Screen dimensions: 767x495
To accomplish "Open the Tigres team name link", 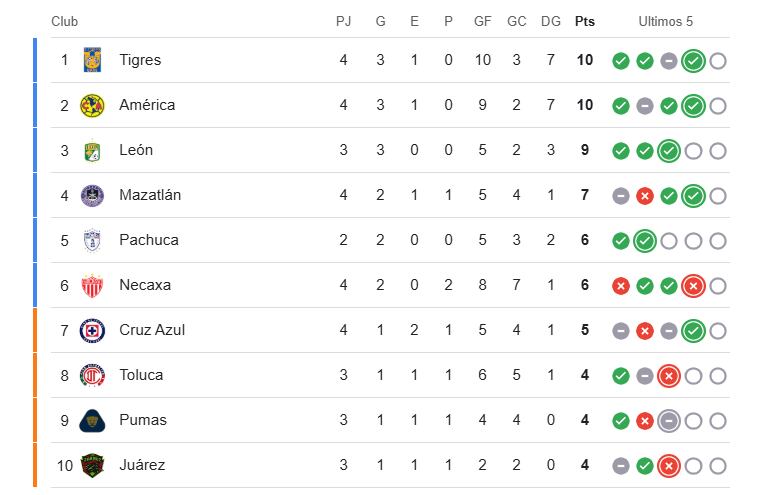I will [x=140, y=60].
